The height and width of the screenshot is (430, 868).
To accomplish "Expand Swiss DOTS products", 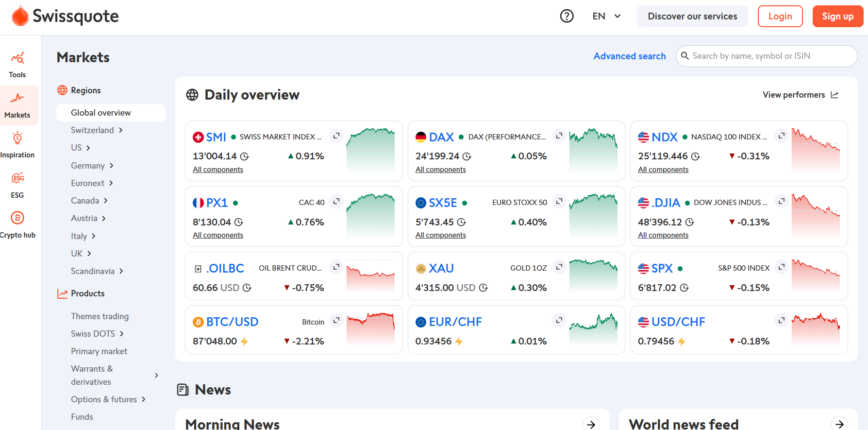I will pyautogui.click(x=121, y=334).
